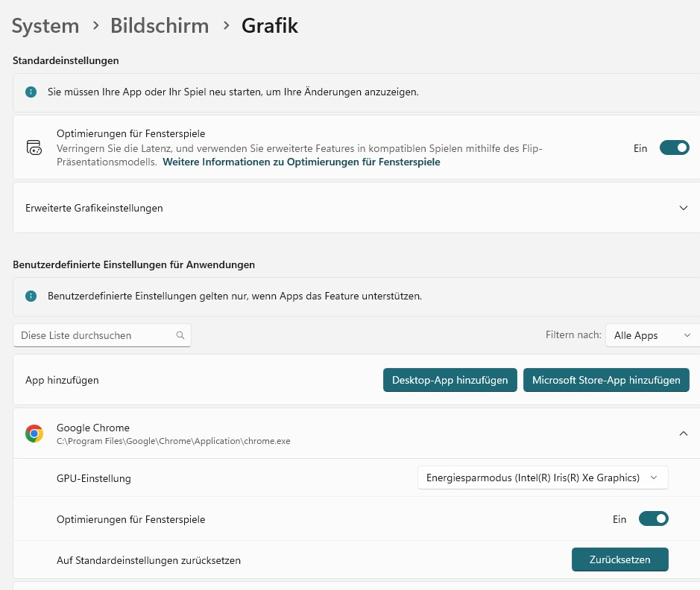700x590 pixels.
Task: Click the info icon beside the restart notice
Action: pos(31,92)
